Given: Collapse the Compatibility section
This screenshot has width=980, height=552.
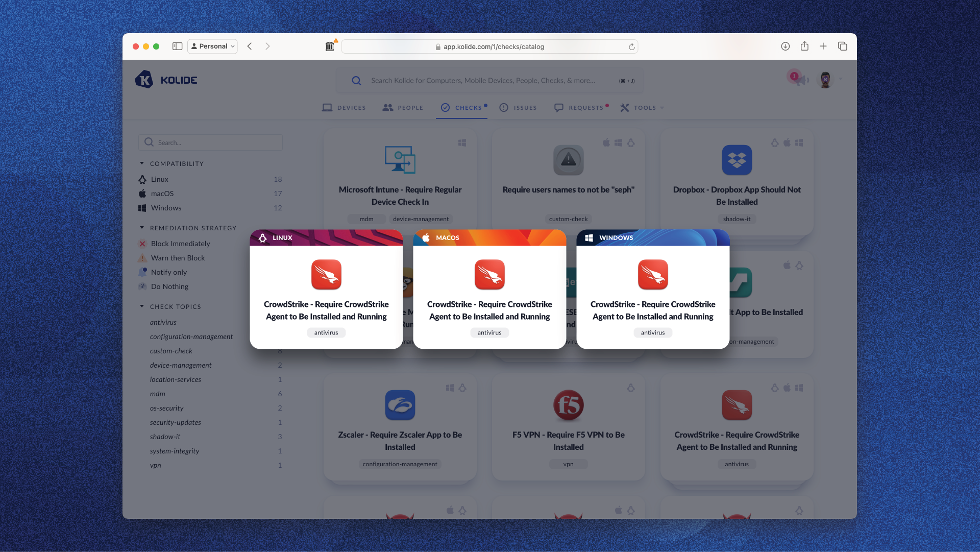Looking at the screenshot, I should click(142, 163).
